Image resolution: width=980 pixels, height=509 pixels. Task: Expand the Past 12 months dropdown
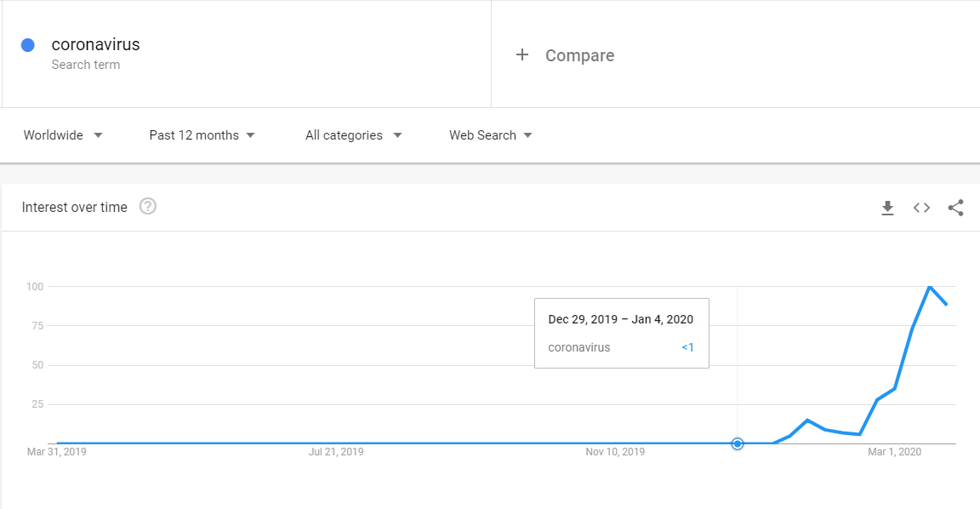(202, 135)
